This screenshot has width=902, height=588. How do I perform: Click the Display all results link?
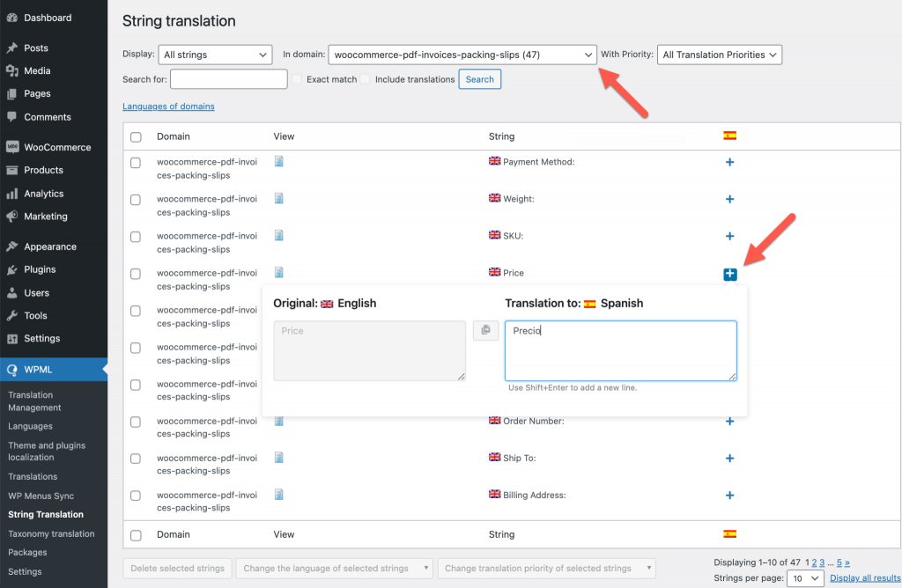865,578
